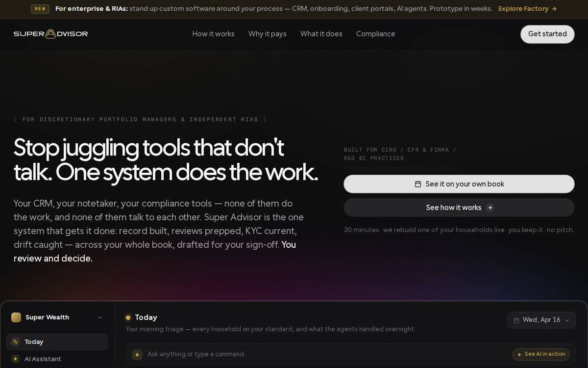Click See how it works button
The height and width of the screenshot is (368, 588).
pos(459,208)
